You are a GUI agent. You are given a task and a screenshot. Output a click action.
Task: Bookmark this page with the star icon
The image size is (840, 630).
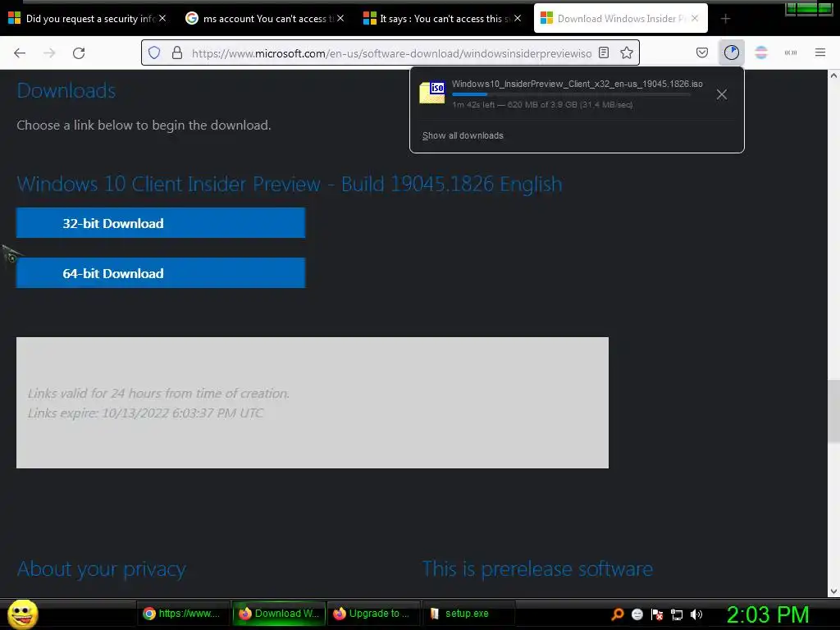627,52
